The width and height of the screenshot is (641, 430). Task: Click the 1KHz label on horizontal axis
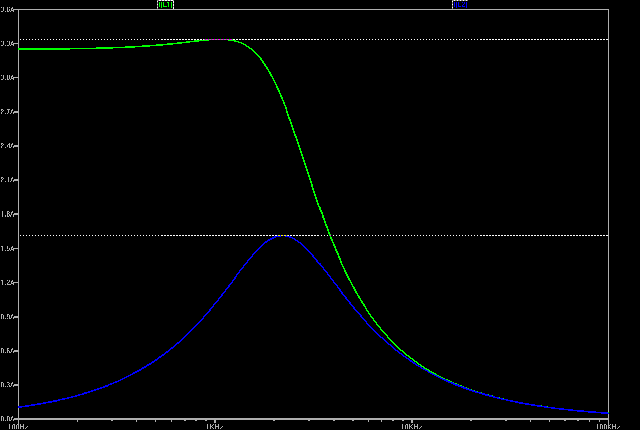[213, 426]
